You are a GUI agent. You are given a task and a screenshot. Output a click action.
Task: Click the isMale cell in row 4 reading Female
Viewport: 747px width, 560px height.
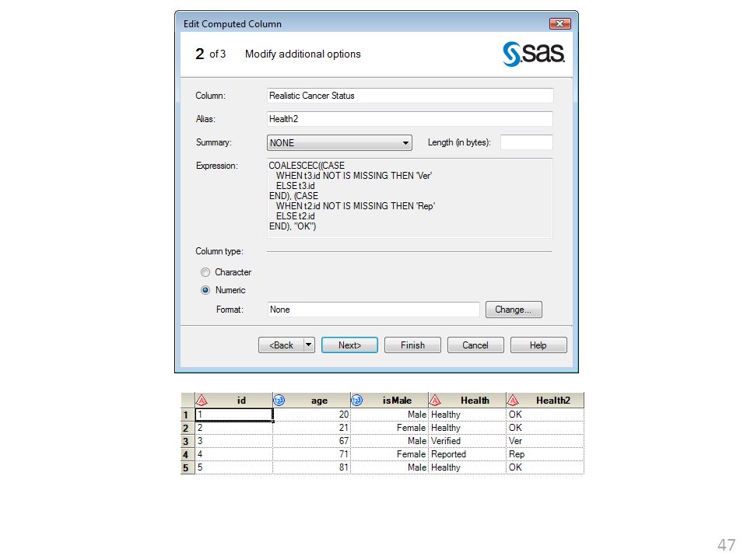[389, 455]
